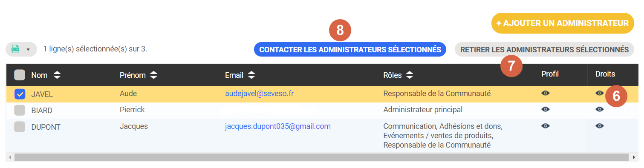View the profile of Jacques DUPONT
Image resolution: width=644 pixels, height=168 pixels.
point(545,126)
